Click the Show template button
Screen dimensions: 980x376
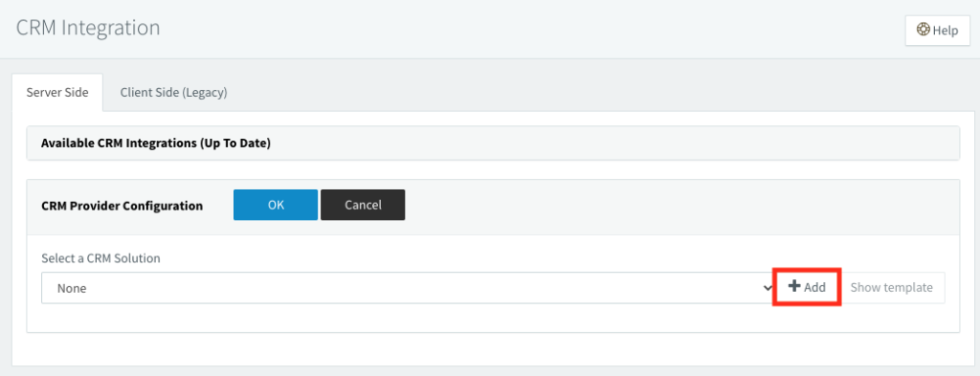[891, 287]
